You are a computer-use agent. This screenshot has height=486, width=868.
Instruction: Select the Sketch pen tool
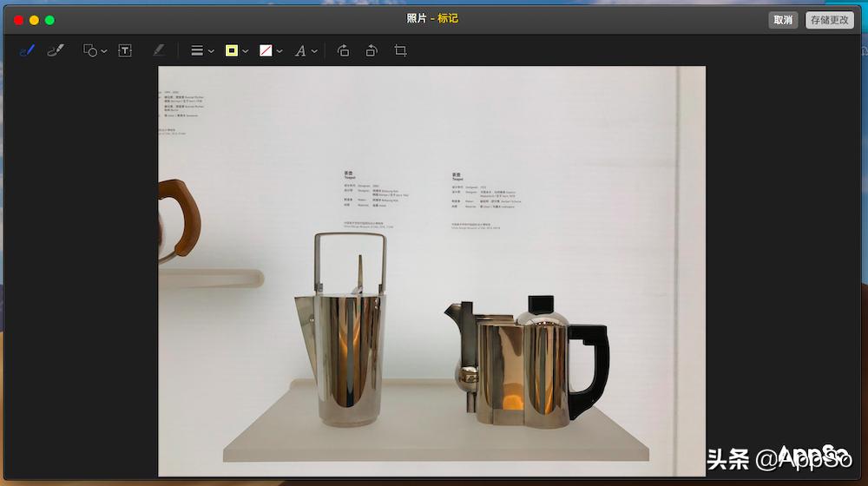click(27, 51)
